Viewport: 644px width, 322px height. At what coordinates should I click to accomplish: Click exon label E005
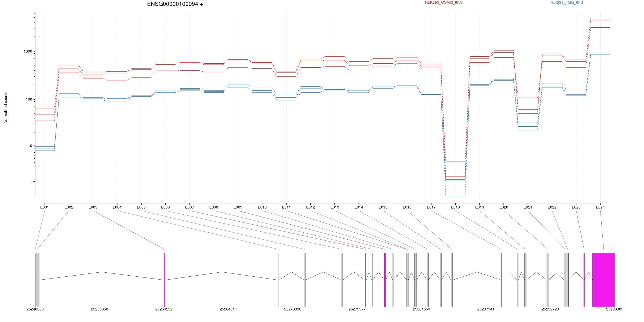141,207
